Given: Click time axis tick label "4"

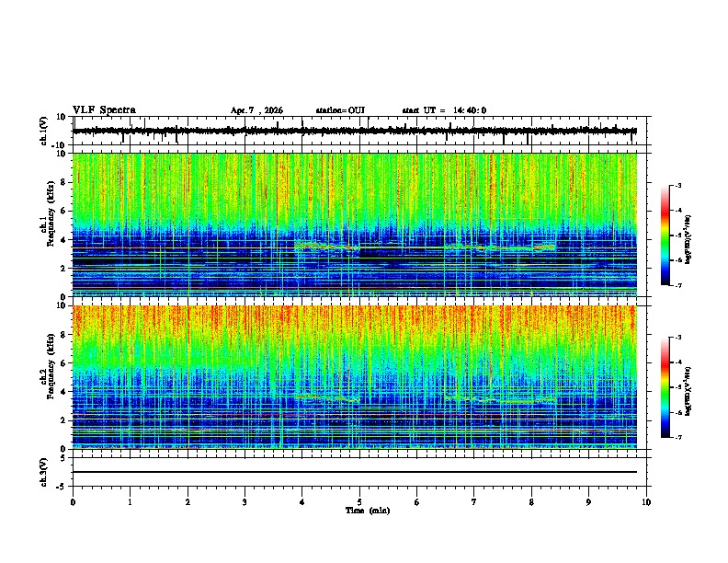Looking at the screenshot, I should click(302, 502).
